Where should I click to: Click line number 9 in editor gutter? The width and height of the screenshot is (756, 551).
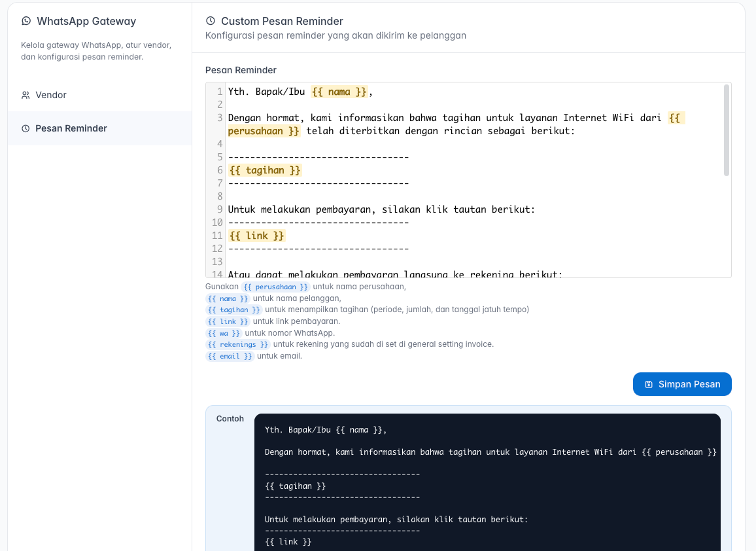pos(220,209)
